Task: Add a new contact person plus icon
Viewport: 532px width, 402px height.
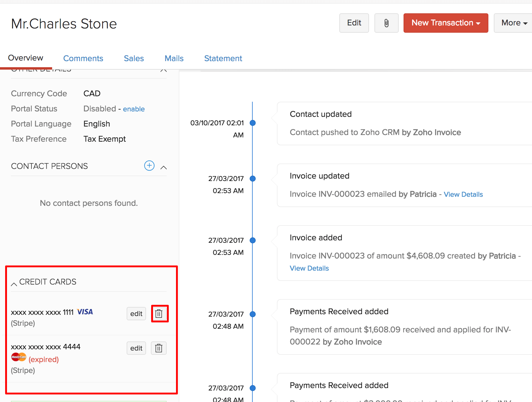Action: [149, 166]
